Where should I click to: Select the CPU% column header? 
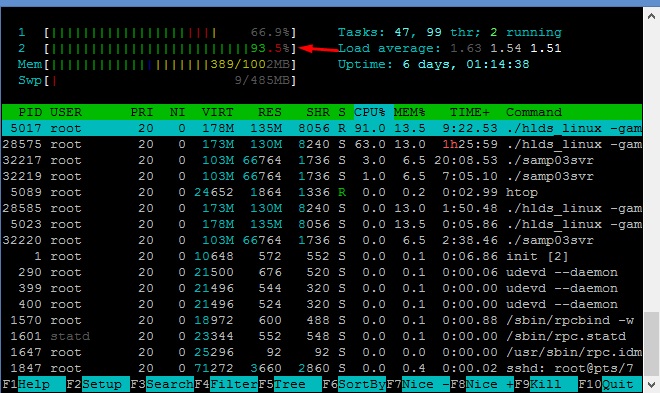click(x=370, y=112)
